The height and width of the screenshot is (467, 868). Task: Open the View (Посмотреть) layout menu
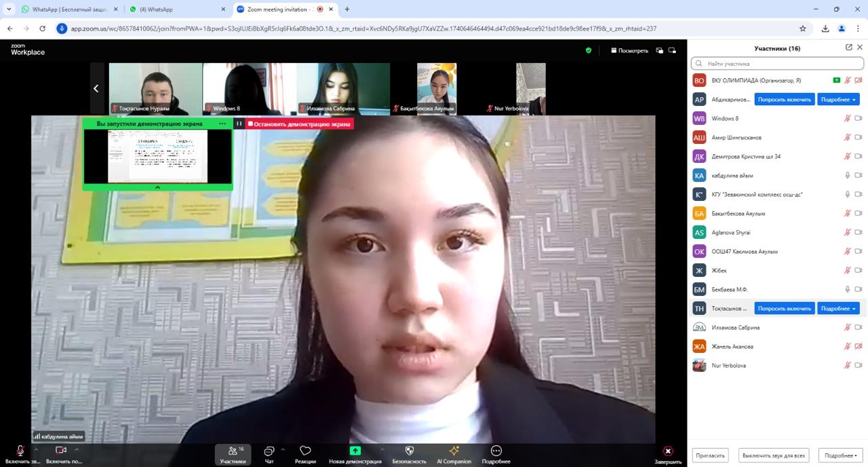[x=629, y=50]
